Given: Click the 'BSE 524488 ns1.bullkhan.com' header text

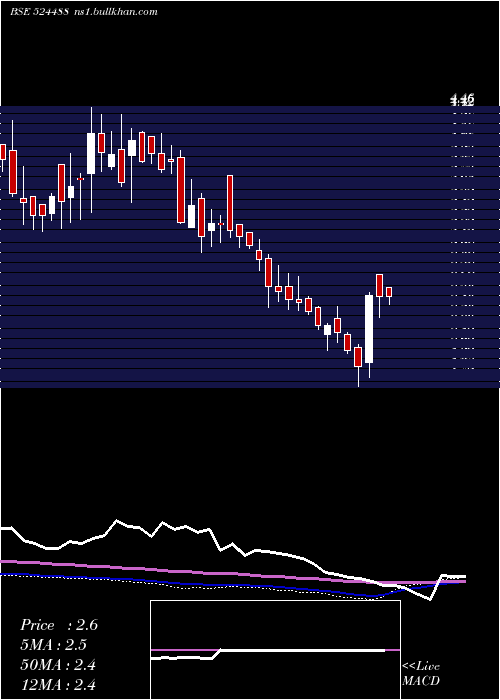Looking at the screenshot, I should coord(84,12).
